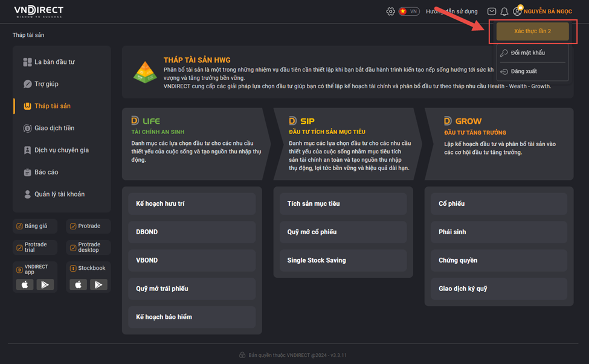Click the key icon beside Đổi mật khẩu
The width and height of the screenshot is (589, 364).
pyautogui.click(x=504, y=53)
